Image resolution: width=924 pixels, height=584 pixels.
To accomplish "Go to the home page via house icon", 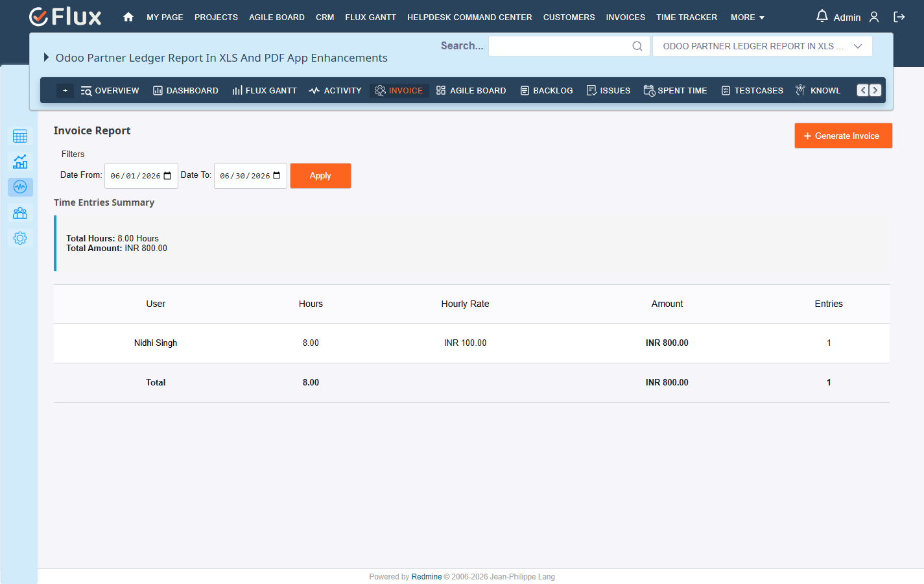I will (x=128, y=17).
